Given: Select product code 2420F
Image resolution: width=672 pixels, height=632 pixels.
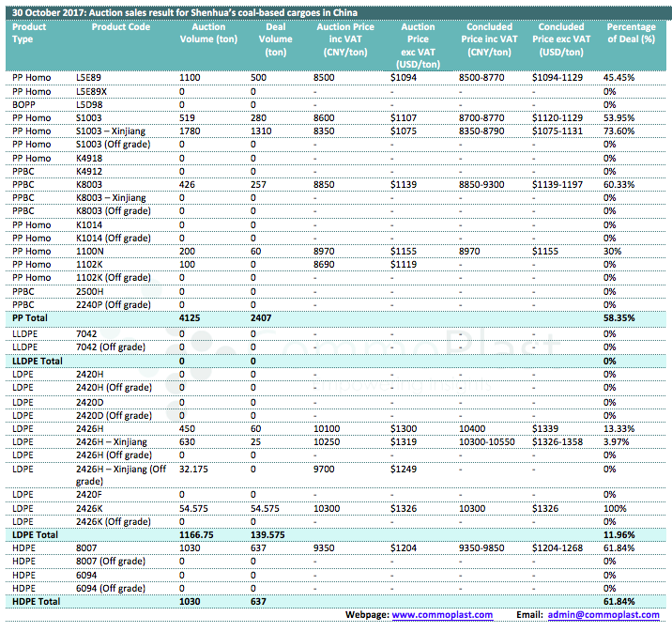Looking at the screenshot, I should pos(89,495).
